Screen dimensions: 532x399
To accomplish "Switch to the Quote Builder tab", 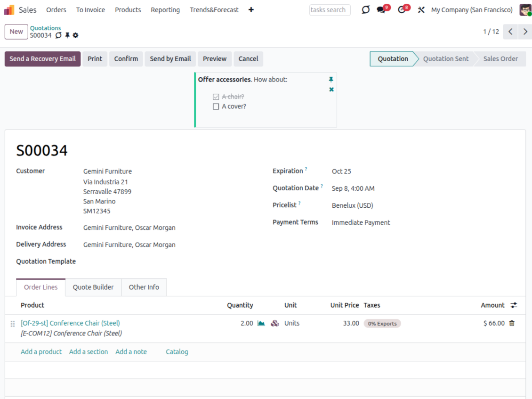I will click(93, 287).
